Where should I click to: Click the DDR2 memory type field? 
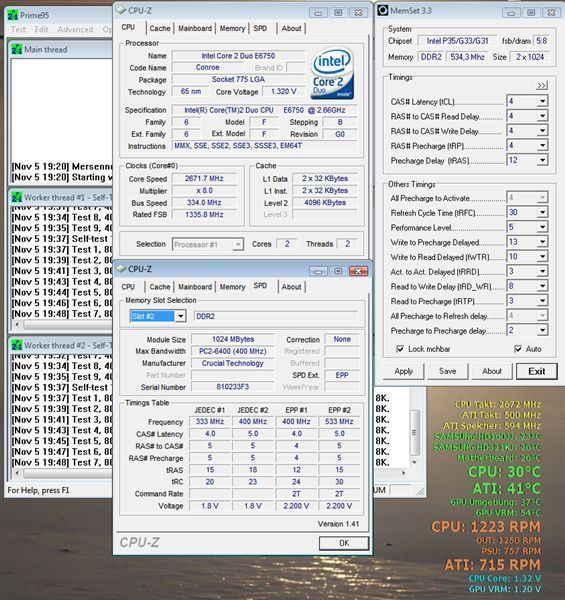[275, 316]
